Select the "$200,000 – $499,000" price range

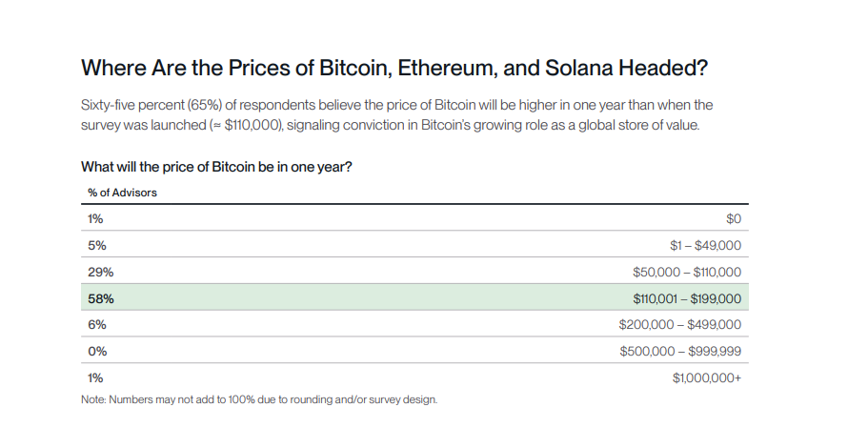click(x=680, y=325)
